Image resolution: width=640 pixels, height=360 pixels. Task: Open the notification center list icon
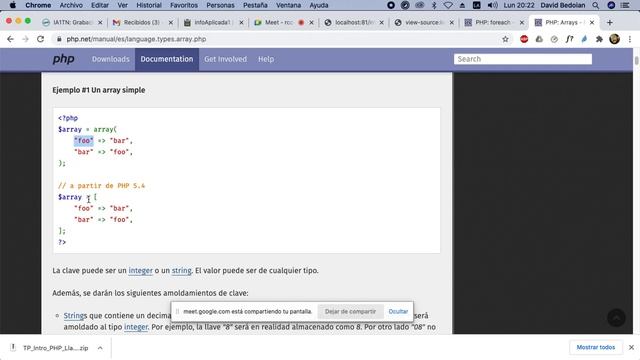pos(625,5)
